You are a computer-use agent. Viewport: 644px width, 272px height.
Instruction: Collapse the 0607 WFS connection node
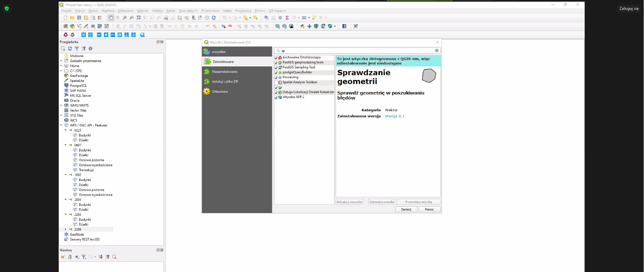point(66,145)
